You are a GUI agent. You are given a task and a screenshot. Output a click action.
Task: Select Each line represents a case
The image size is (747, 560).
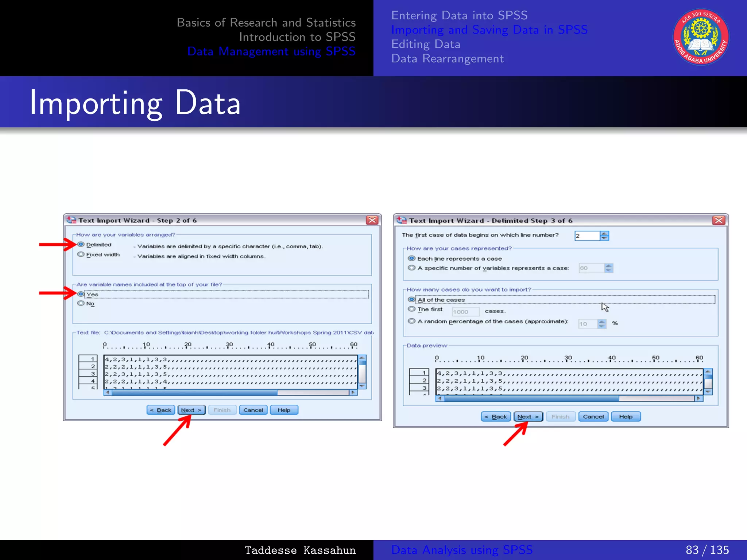point(411,258)
